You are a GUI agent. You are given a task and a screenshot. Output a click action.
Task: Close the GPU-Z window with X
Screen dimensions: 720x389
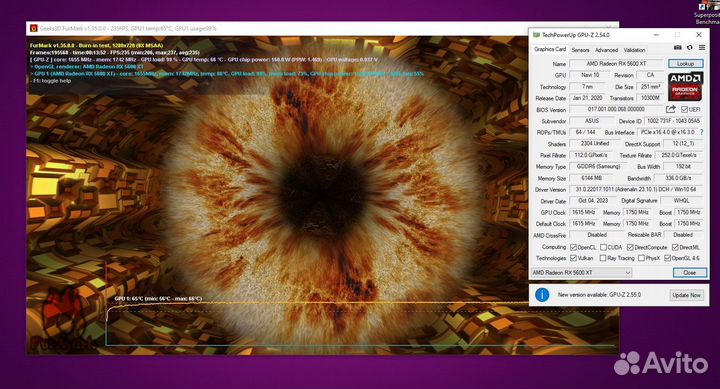pos(698,35)
